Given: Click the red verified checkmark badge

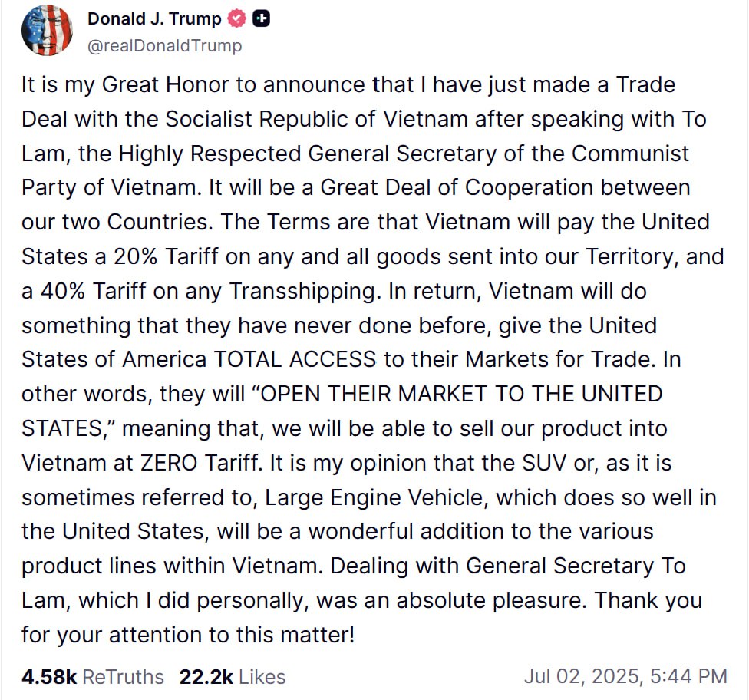Looking at the screenshot, I should pos(236,18).
